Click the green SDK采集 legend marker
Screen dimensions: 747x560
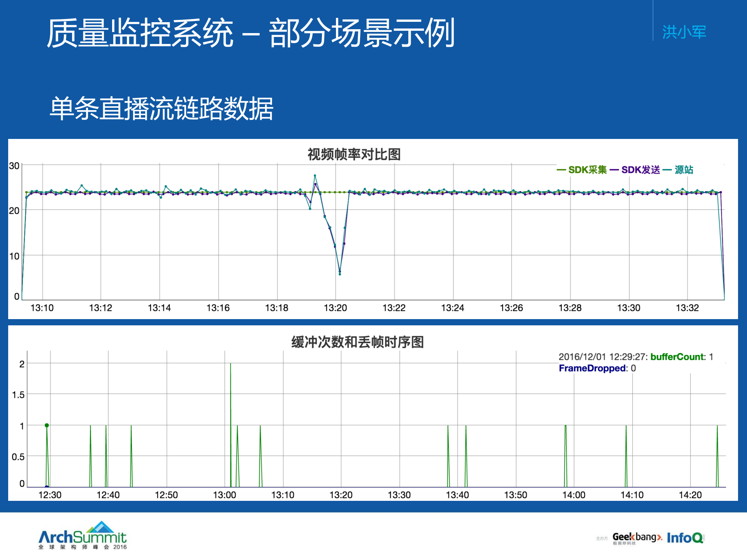tap(562, 170)
